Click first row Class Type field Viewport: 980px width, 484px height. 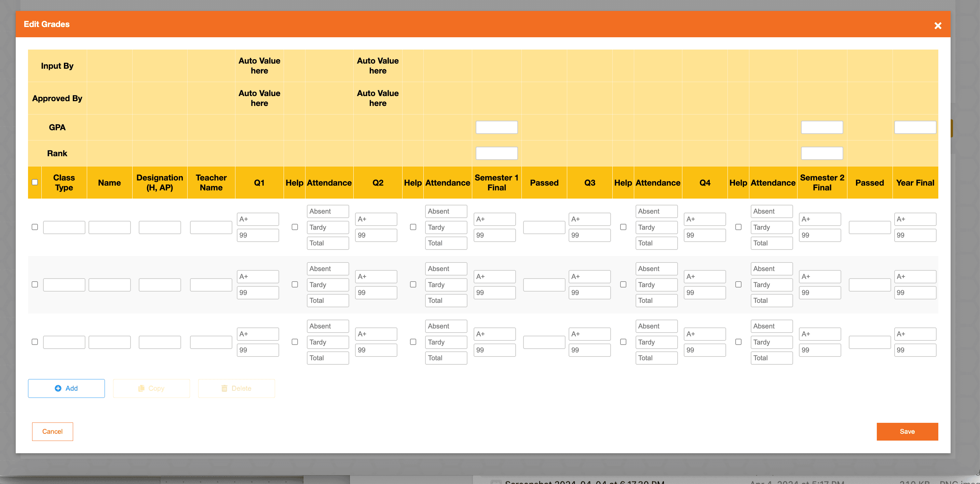pos(64,228)
